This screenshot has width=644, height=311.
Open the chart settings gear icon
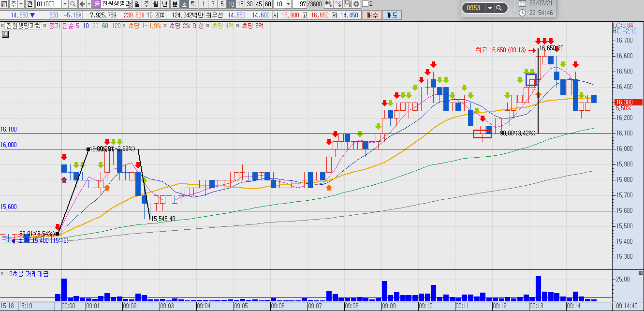pos(356,4)
